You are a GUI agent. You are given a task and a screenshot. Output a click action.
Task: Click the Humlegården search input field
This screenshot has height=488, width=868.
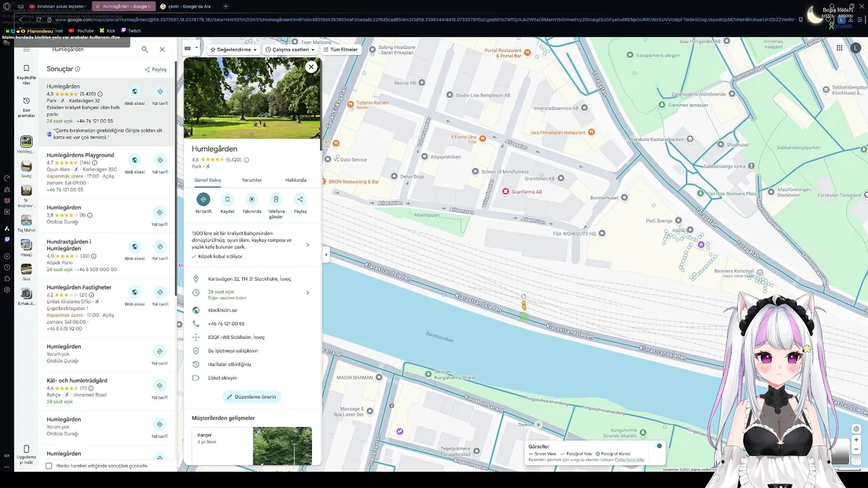coord(92,49)
